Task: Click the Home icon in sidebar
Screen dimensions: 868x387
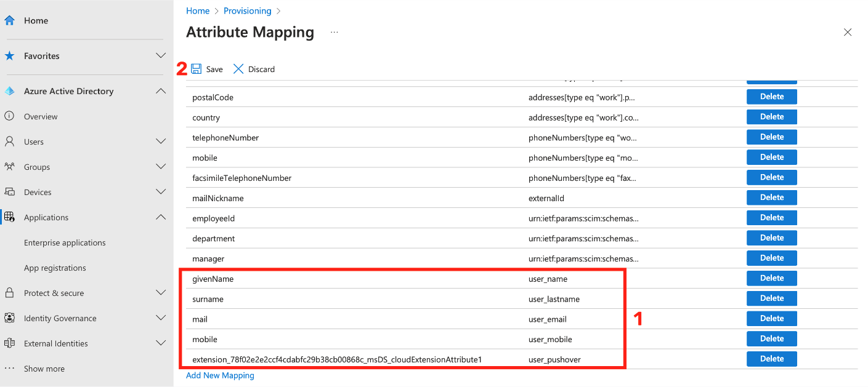Action: coord(9,20)
